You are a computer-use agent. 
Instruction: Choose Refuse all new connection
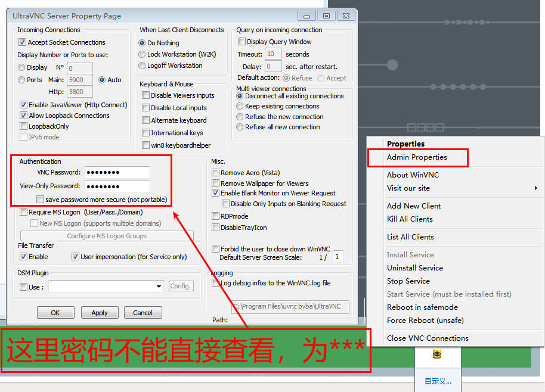tap(240, 127)
